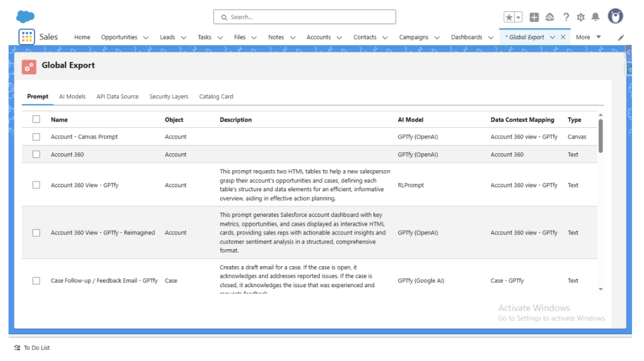Click the 'Case - GPTfy' mapping cell
This screenshot has width=644, height=361.
507,281
